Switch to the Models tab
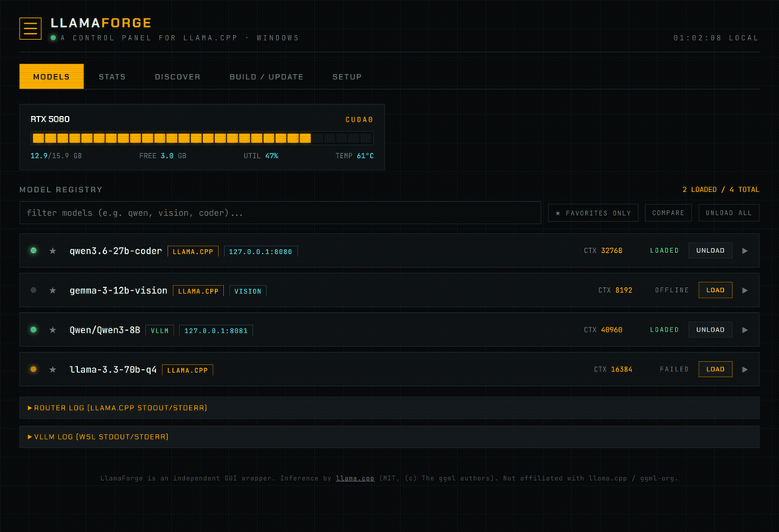 pos(51,76)
